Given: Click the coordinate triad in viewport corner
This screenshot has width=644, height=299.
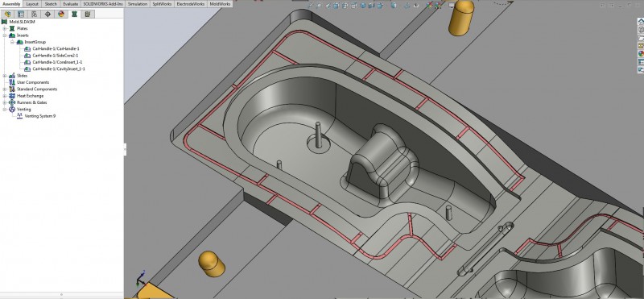Looking at the screenshot, I should point(140,279).
